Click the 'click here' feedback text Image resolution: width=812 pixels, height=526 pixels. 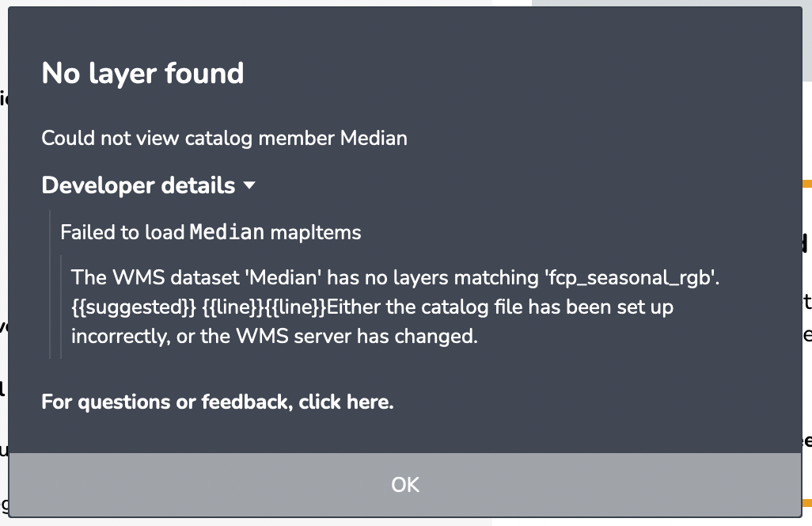pos(347,402)
